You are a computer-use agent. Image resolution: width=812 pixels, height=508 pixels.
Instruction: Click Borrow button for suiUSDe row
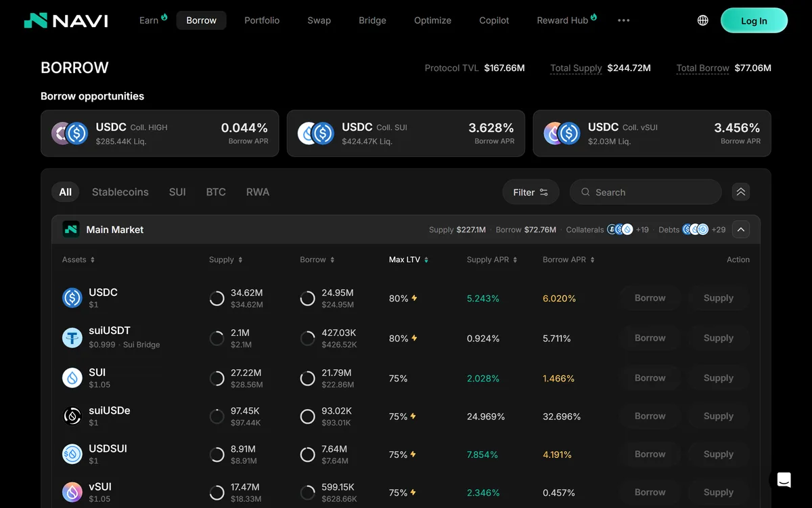(x=650, y=416)
